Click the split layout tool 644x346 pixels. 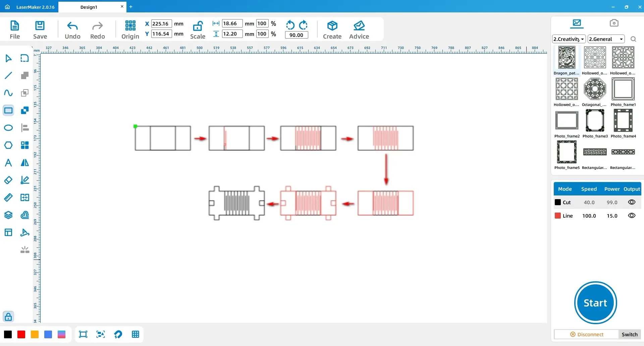pyautogui.click(x=25, y=197)
